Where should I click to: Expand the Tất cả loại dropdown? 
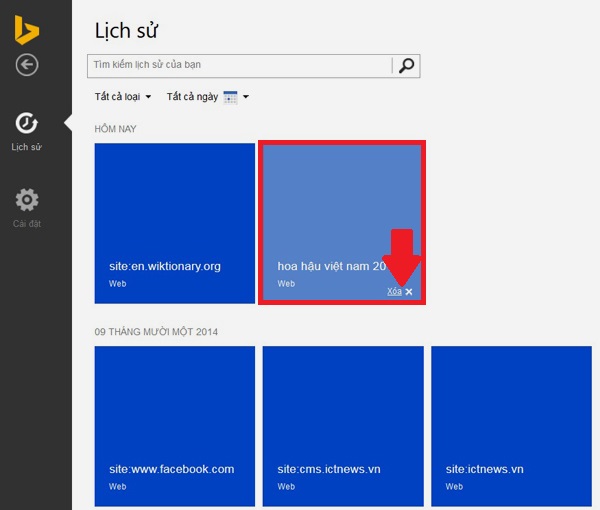point(123,97)
